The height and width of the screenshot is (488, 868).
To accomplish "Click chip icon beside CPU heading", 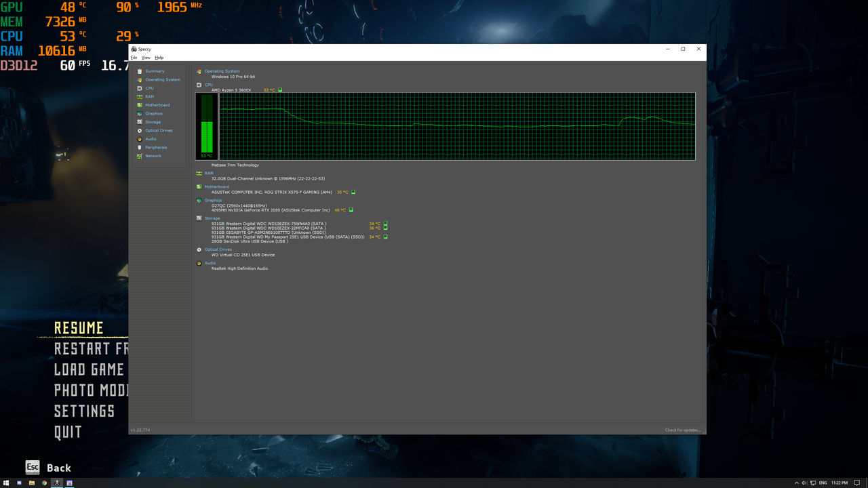I will point(199,85).
